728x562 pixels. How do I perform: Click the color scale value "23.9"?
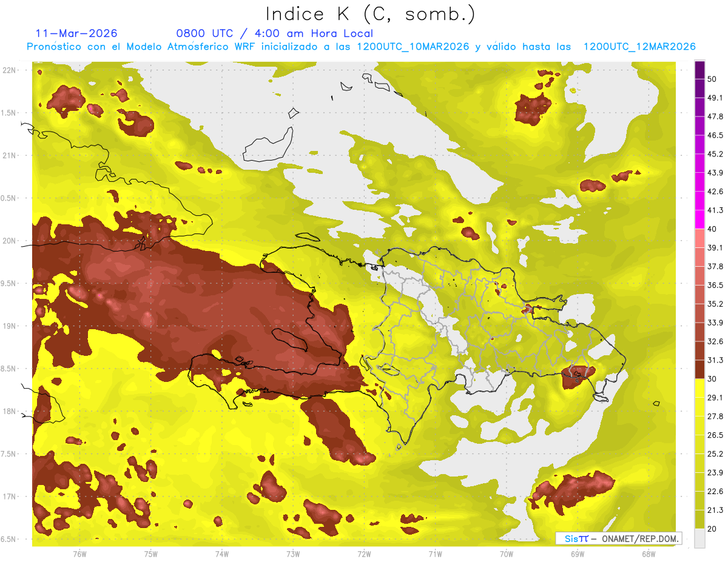(715, 473)
